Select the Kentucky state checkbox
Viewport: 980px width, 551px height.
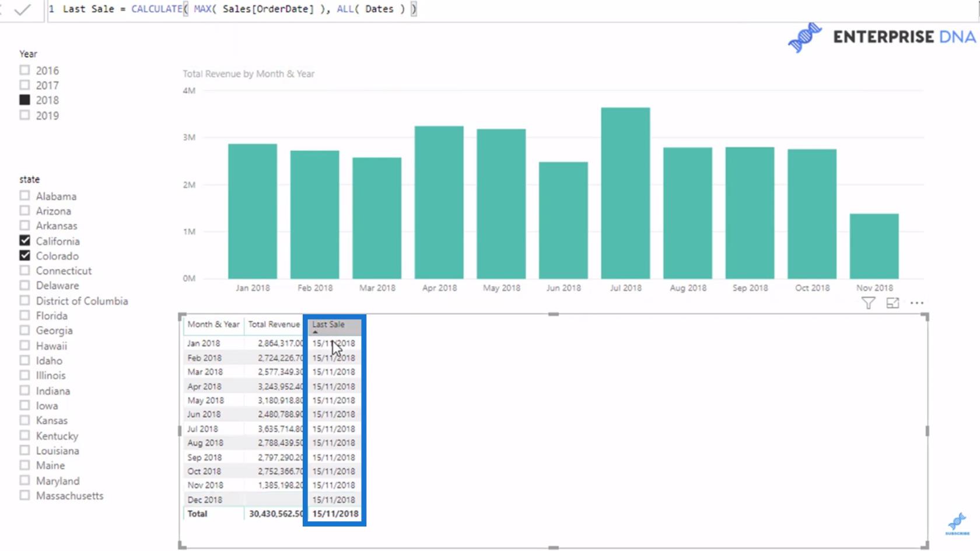[x=24, y=435]
